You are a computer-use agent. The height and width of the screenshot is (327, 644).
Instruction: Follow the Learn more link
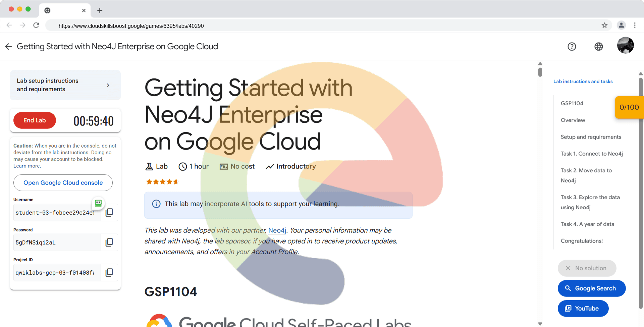[x=27, y=166]
